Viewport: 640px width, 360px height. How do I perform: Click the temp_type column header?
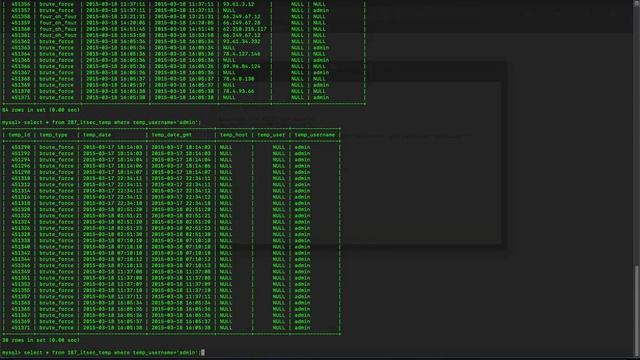53,135
